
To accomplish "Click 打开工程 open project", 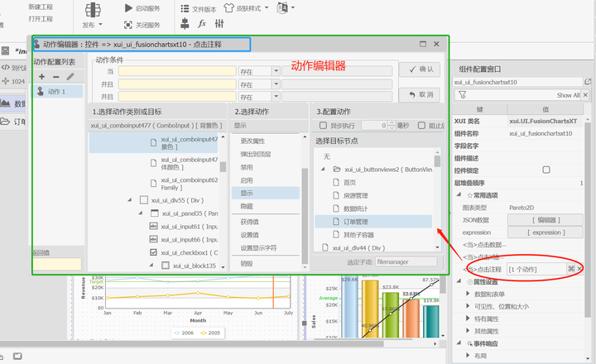I will (41, 19).
